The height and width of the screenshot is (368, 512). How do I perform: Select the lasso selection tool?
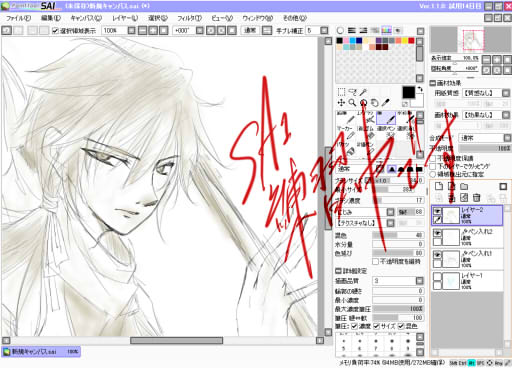(x=352, y=92)
